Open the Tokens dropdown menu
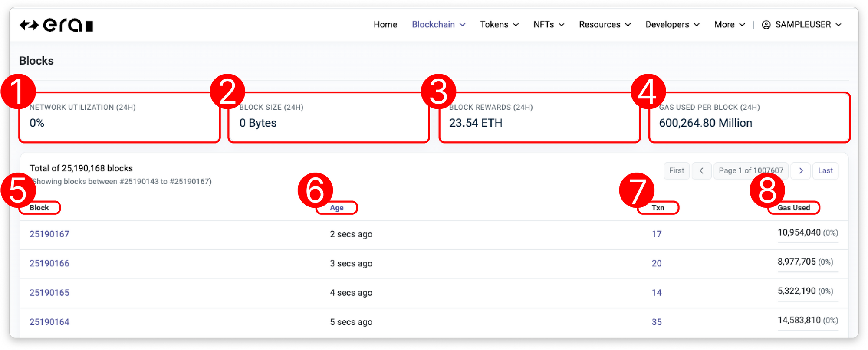This screenshot has width=868, height=350. click(x=499, y=25)
